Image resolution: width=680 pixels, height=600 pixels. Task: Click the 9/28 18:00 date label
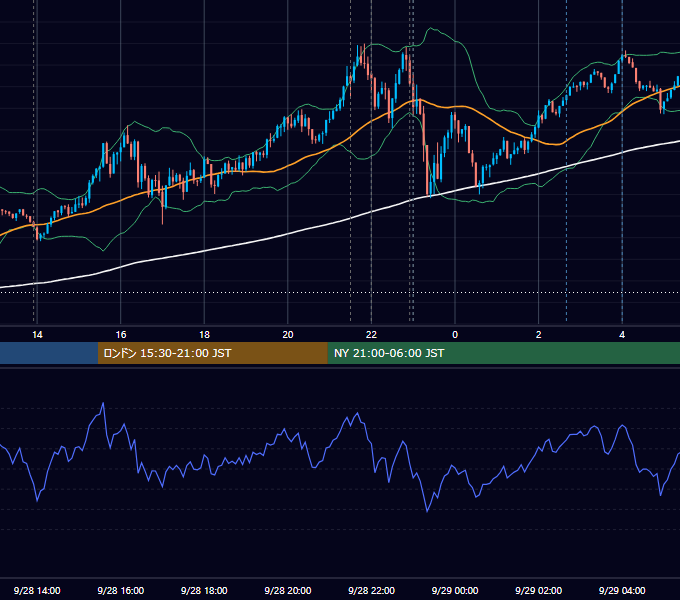204,590
